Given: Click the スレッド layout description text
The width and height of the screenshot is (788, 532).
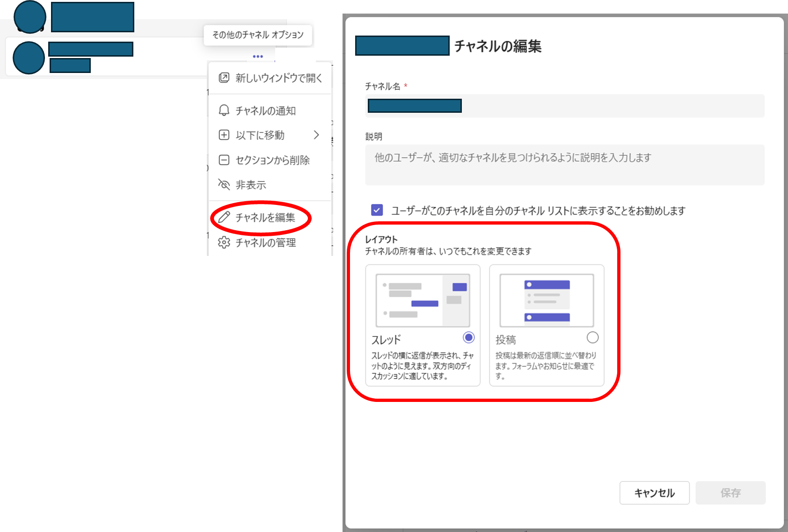Looking at the screenshot, I should click(x=423, y=366).
